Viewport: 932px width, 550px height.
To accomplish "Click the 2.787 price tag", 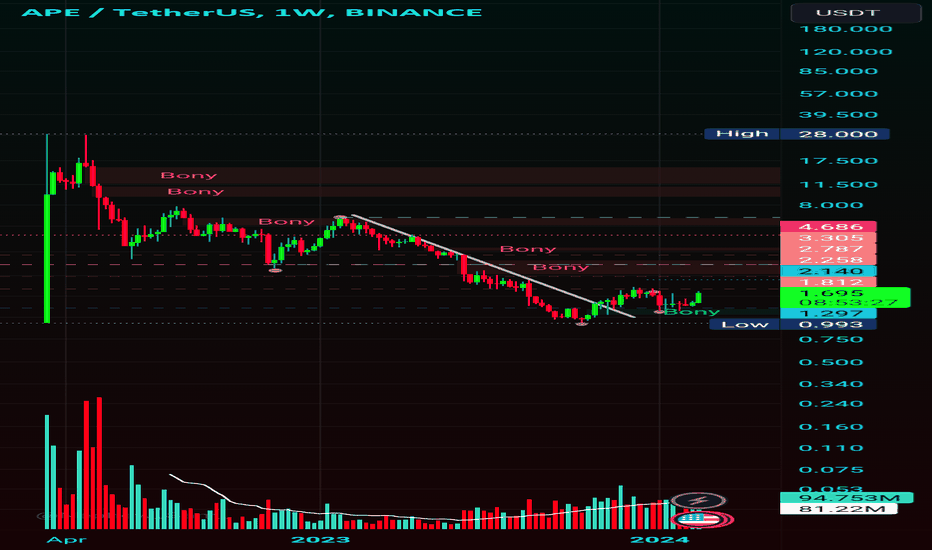I will point(828,249).
